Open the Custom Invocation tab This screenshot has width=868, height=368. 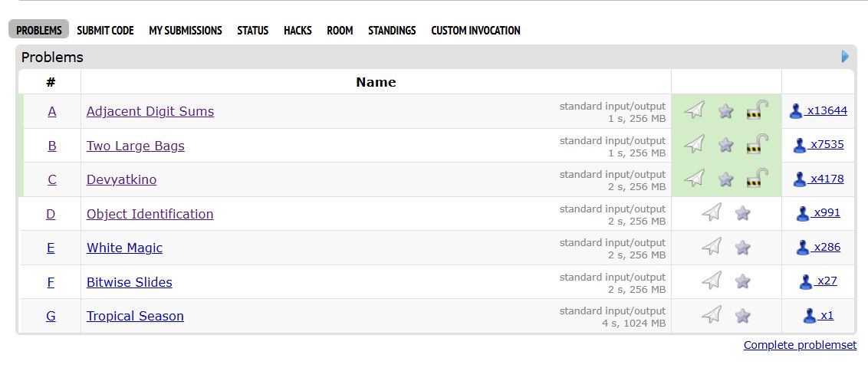[x=475, y=31]
